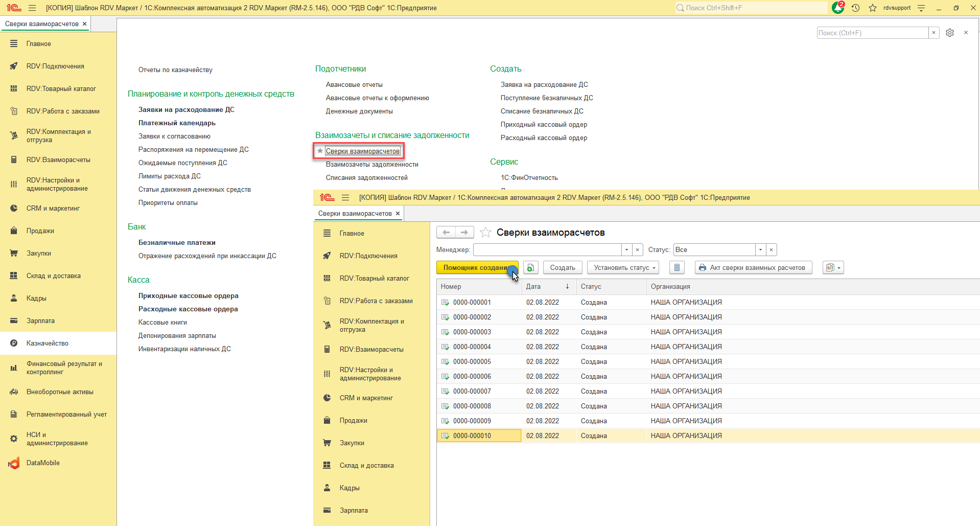Open the reports dropdown button
This screenshot has width=980, height=526.
pos(833,268)
